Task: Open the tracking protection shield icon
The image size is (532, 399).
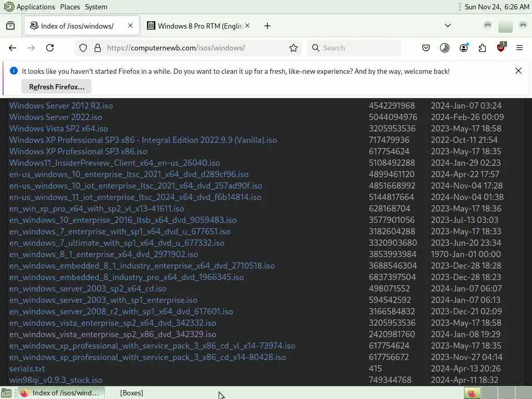Action: 83,48
